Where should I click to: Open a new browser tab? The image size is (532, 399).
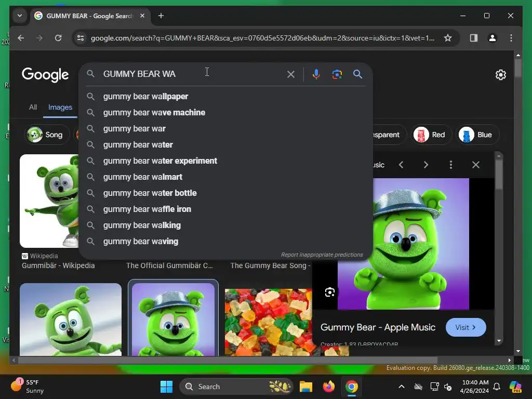click(161, 16)
